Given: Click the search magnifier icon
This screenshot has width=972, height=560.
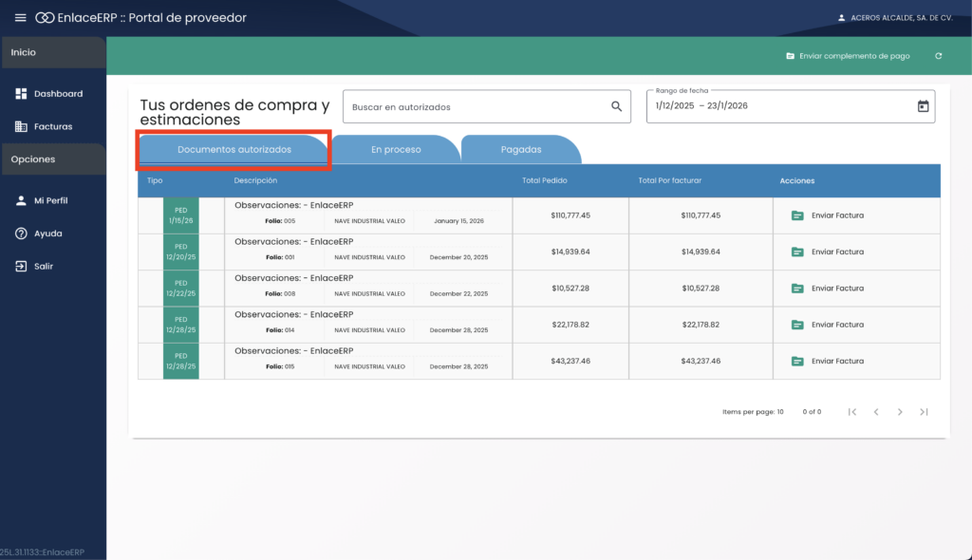Looking at the screenshot, I should pos(616,106).
